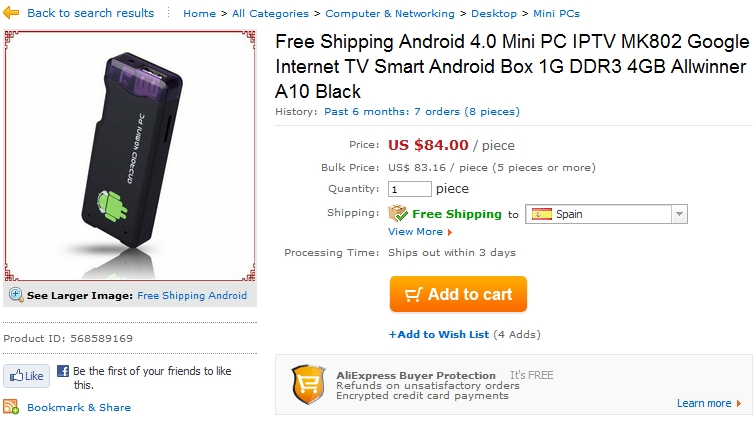Click the Spain flag icon

(542, 214)
